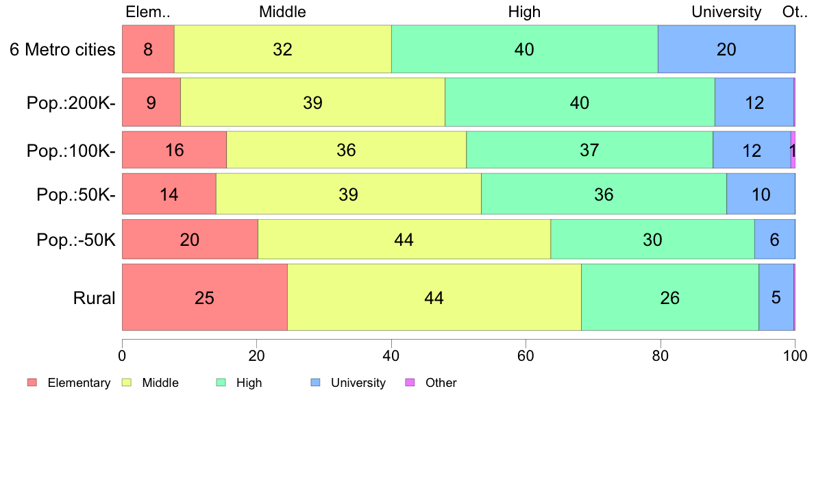Click the red Elementary legend swatch
This screenshot has height=504, width=814.
pos(32,383)
